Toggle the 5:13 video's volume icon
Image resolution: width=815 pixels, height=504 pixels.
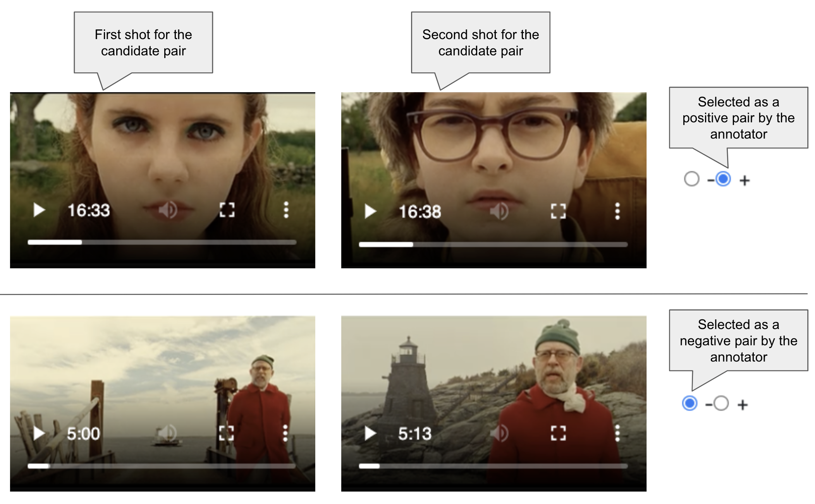coord(499,433)
